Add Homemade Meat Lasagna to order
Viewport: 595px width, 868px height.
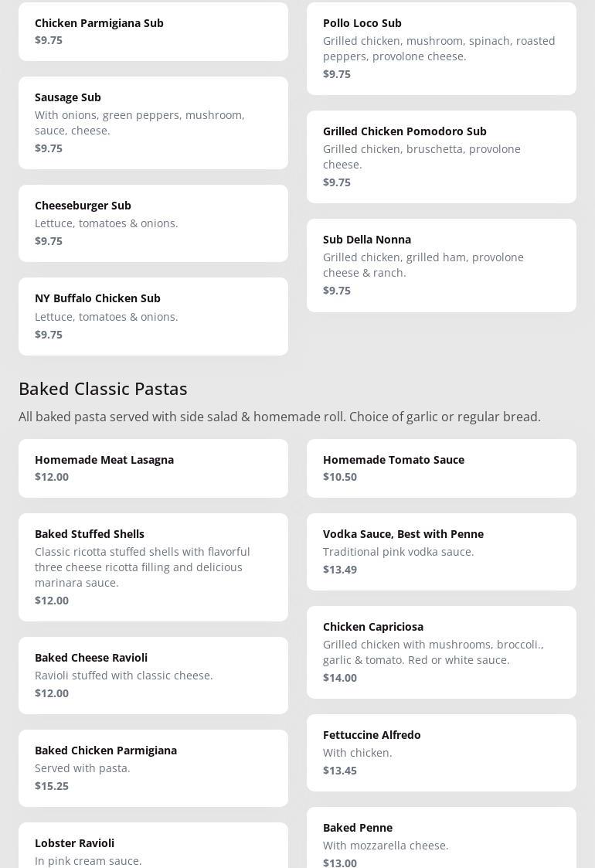point(153,468)
